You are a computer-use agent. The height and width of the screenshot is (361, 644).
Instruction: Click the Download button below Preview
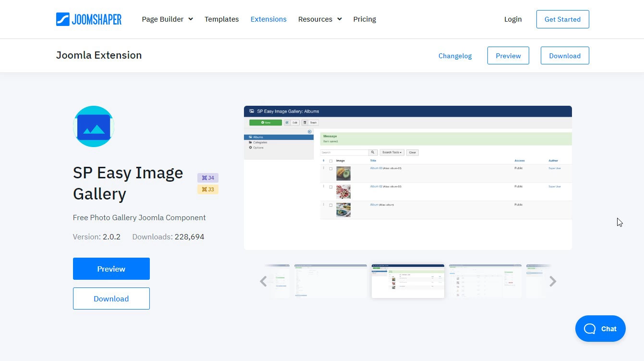click(x=111, y=299)
